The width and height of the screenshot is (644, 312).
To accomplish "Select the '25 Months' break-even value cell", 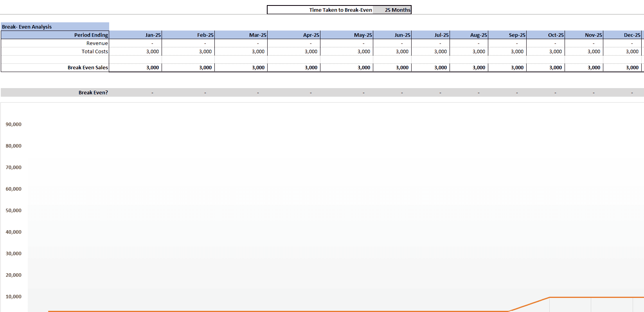I will pyautogui.click(x=392, y=10).
